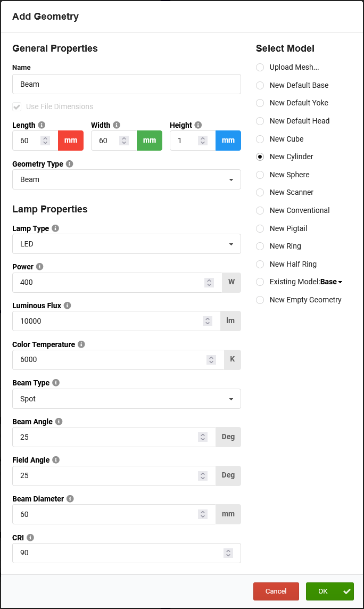Select the New Sphere model option
The image size is (364, 609).
[260, 175]
